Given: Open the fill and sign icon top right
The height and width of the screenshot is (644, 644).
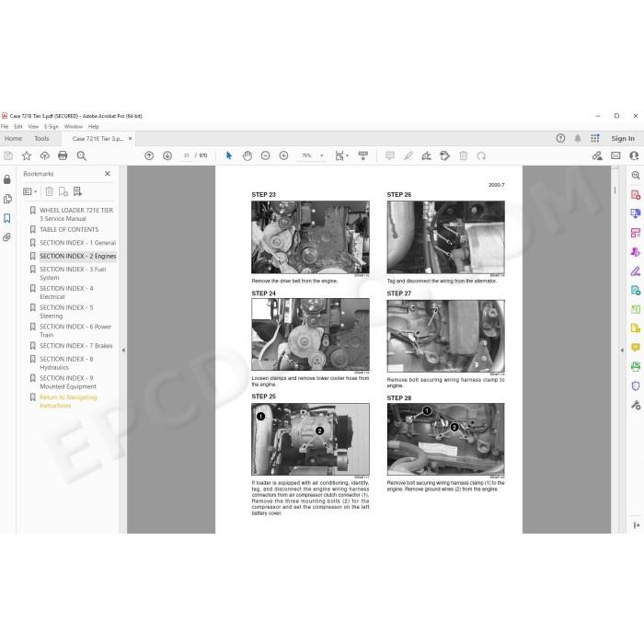Looking at the screenshot, I should coord(597,155).
